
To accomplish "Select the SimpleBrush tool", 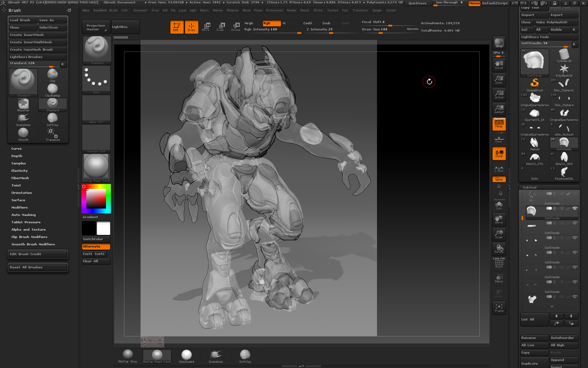I will [535, 85].
